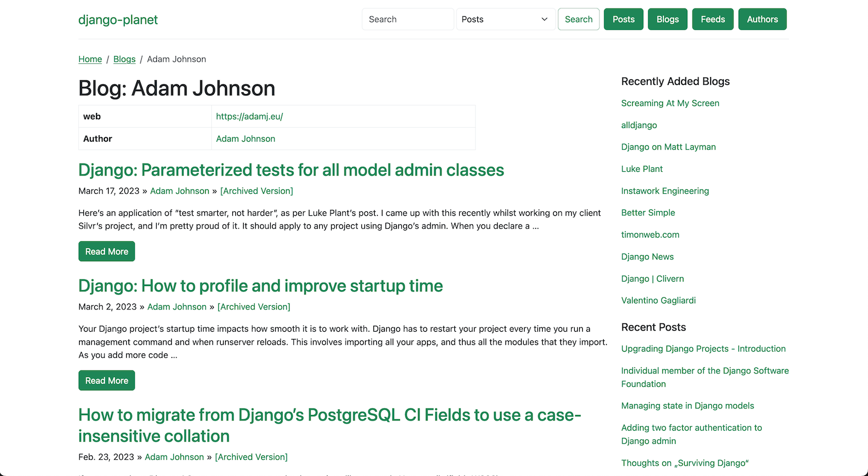Open Instawork Engineering blog link
The width and height of the screenshot is (868, 476).
pyautogui.click(x=665, y=191)
